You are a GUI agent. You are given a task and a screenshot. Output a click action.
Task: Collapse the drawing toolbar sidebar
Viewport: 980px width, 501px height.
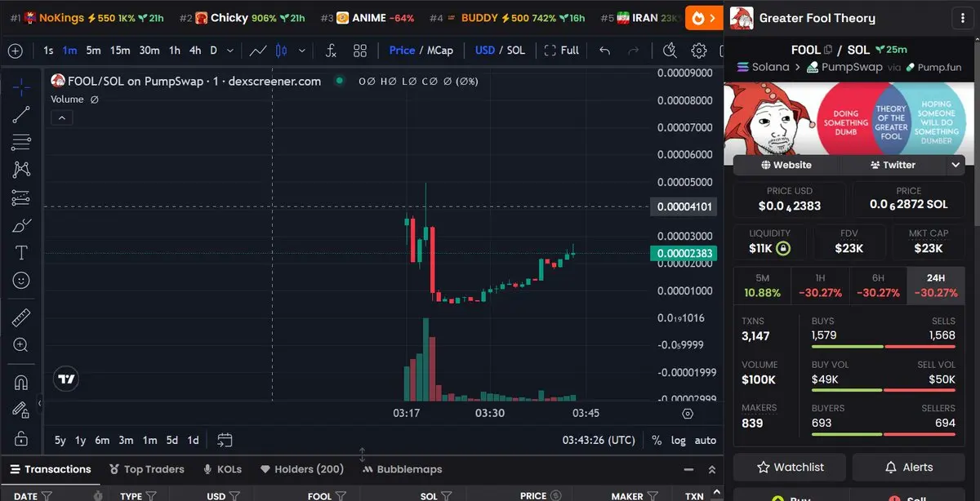click(39, 403)
